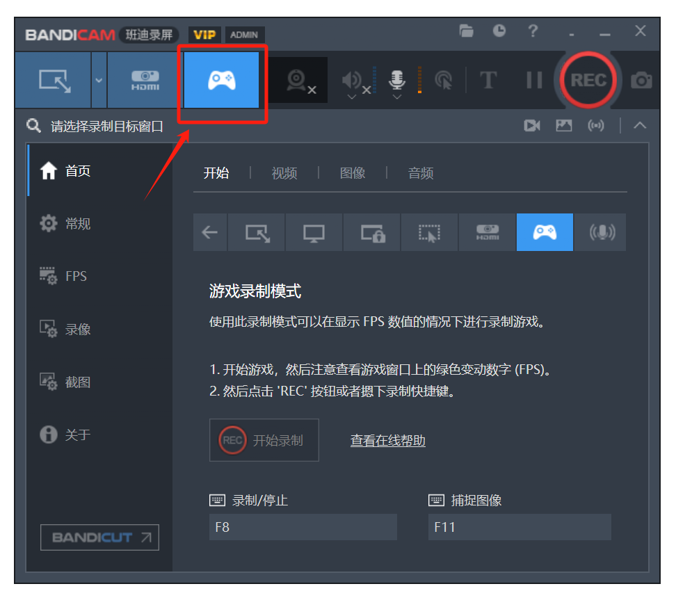Switch to the 图像 tab
Screen dimensions: 676x616
(352, 173)
